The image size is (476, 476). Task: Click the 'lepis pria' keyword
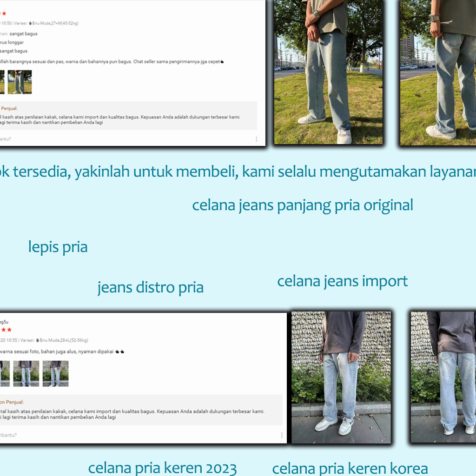(58, 247)
